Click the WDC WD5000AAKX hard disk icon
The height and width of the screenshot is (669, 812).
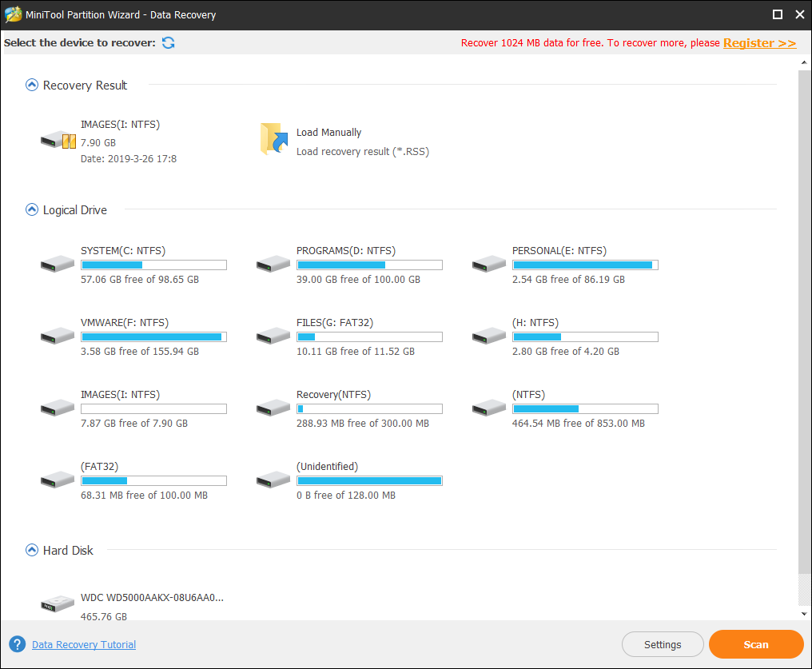point(58,604)
